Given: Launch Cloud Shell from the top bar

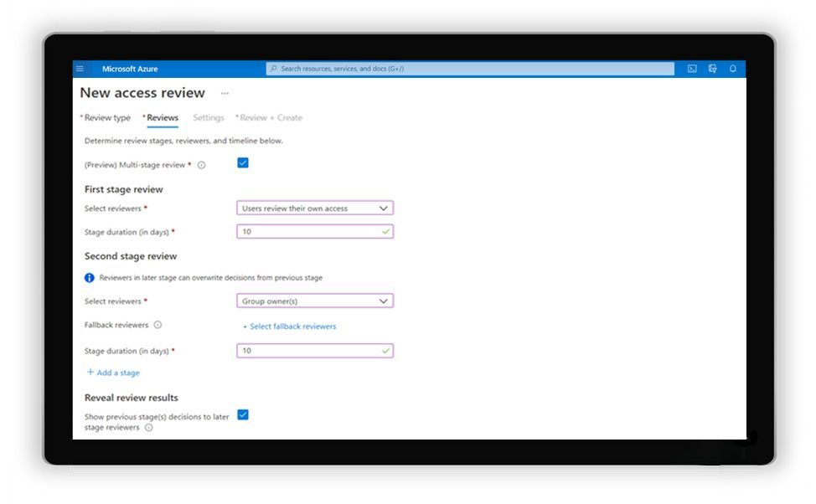Looking at the screenshot, I should pyautogui.click(x=692, y=69).
